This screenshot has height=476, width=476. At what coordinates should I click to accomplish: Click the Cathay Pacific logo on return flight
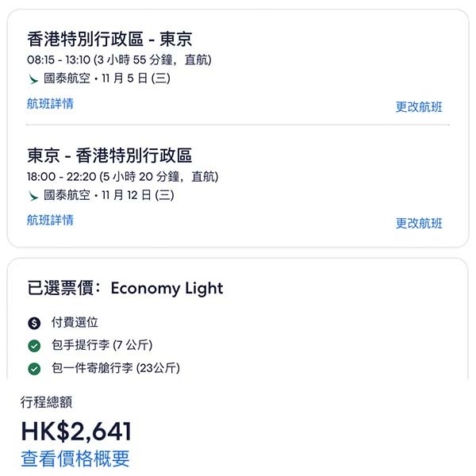click(33, 196)
